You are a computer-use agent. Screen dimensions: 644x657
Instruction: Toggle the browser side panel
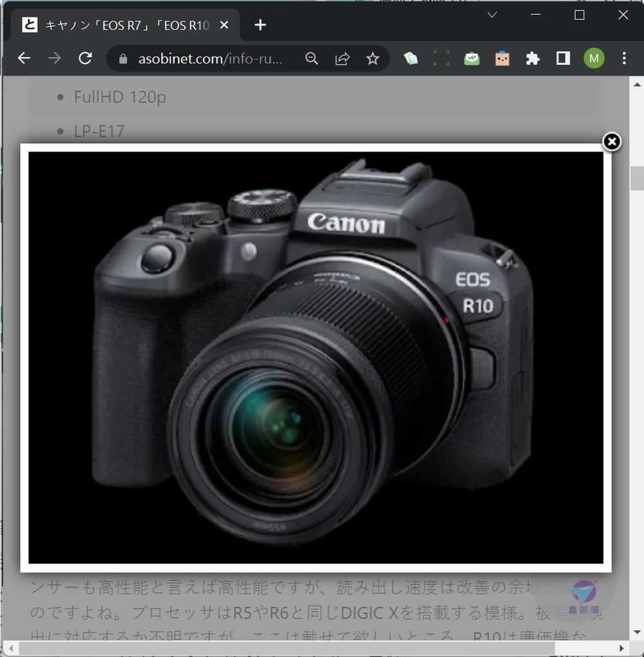click(563, 58)
